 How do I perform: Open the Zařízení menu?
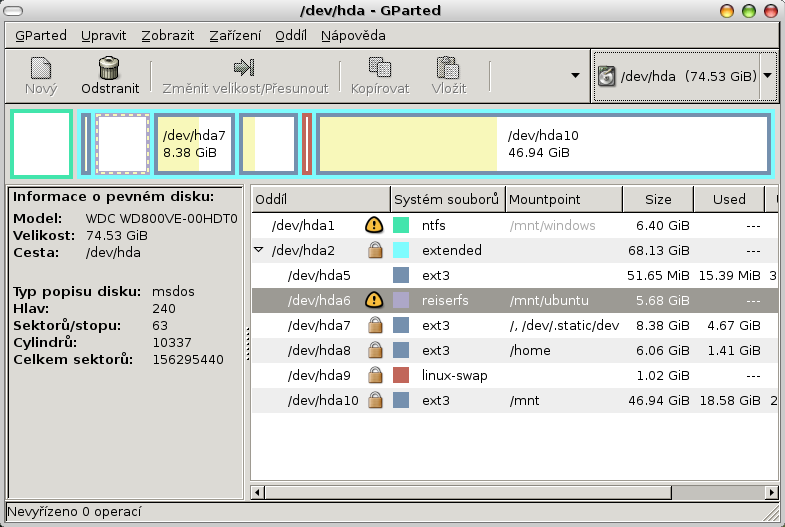(x=235, y=36)
